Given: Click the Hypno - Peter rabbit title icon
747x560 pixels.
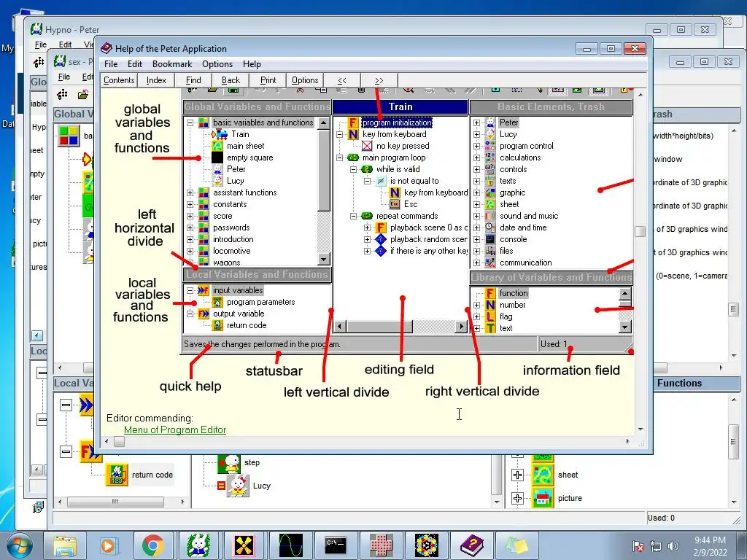Looking at the screenshot, I should [36, 29].
